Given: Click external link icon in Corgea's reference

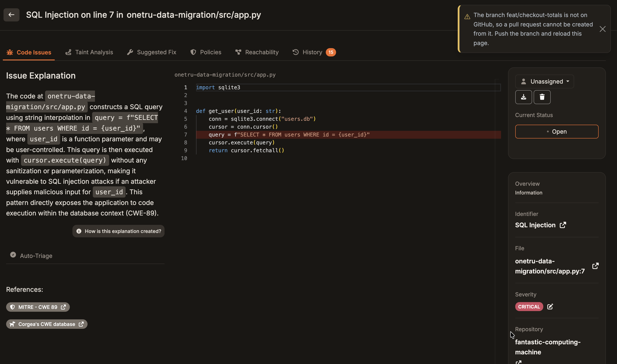Looking at the screenshot, I should [81, 324].
